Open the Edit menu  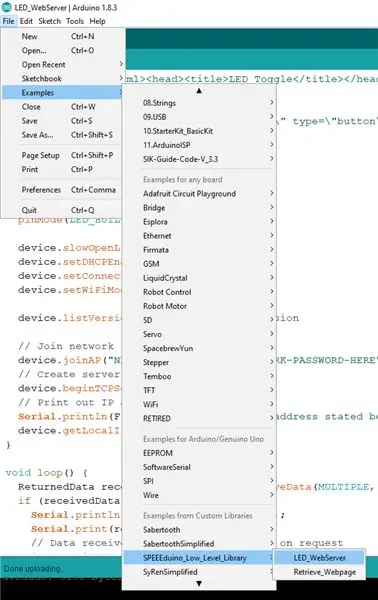click(x=26, y=21)
